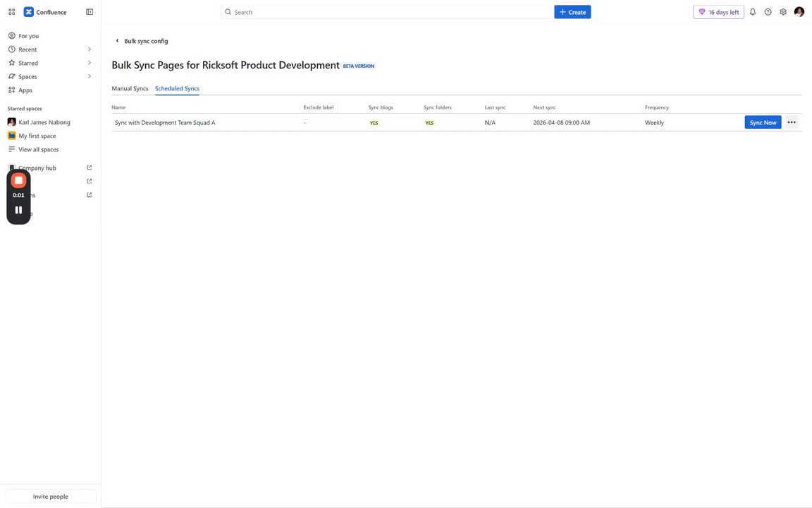Click the Spaces icon in sidebar
812x508 pixels.
[x=11, y=76]
